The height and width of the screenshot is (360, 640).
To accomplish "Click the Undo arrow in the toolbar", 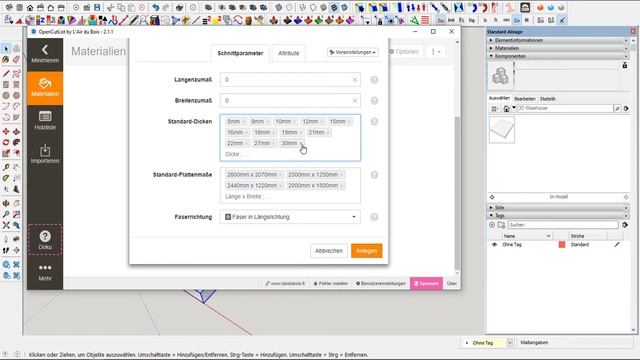I will 156,7.
